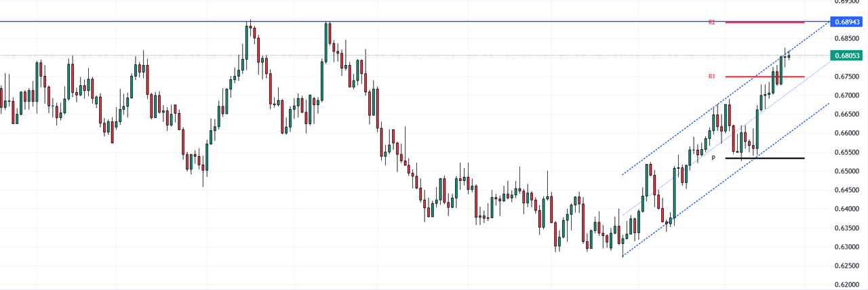This screenshot has width=868, height=290.
Task: Select the R2 resistance label
Action: coord(712,22)
